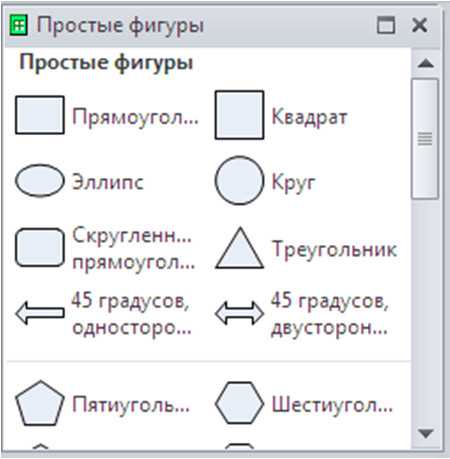Close the Простые фигуры stencil window
The height and width of the screenshot is (459, 450).
(420, 25)
